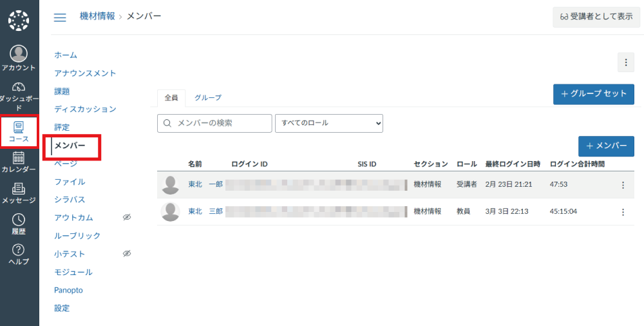Viewport: 644px width, 326px height.
Task: Open the すべてのロール role dropdown
Action: click(x=329, y=123)
